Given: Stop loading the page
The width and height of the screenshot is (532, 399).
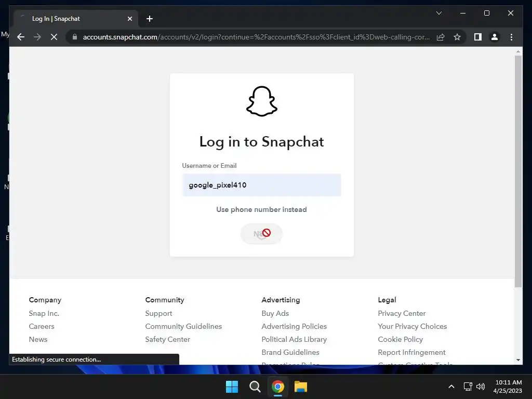Looking at the screenshot, I should point(54,37).
